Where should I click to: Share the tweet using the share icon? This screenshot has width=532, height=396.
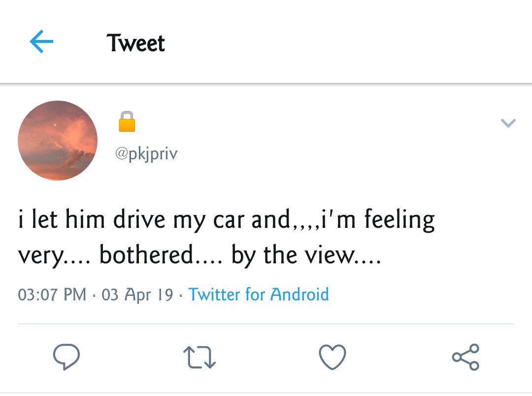pos(465,357)
